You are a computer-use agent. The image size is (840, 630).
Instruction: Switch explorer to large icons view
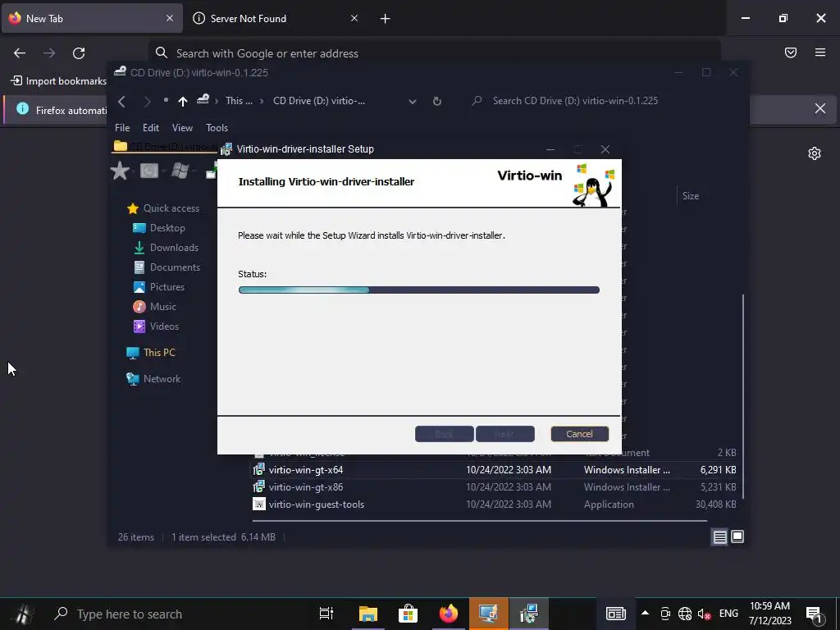pos(737,536)
